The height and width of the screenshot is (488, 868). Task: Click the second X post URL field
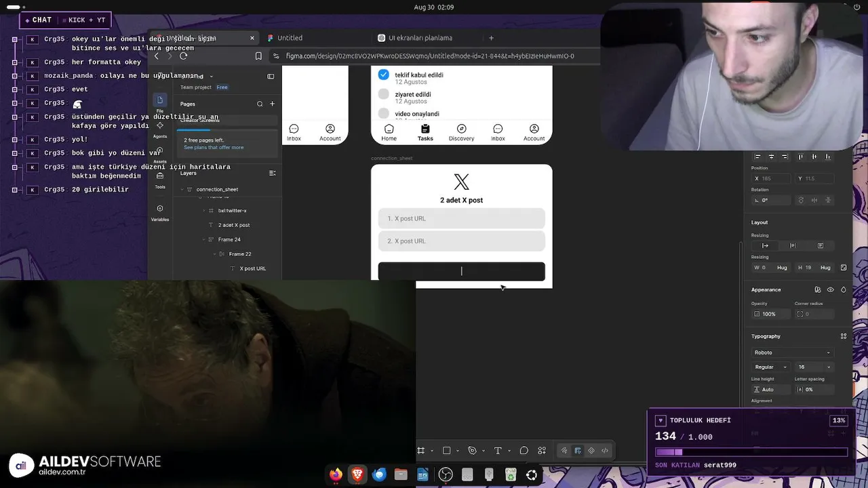click(461, 241)
